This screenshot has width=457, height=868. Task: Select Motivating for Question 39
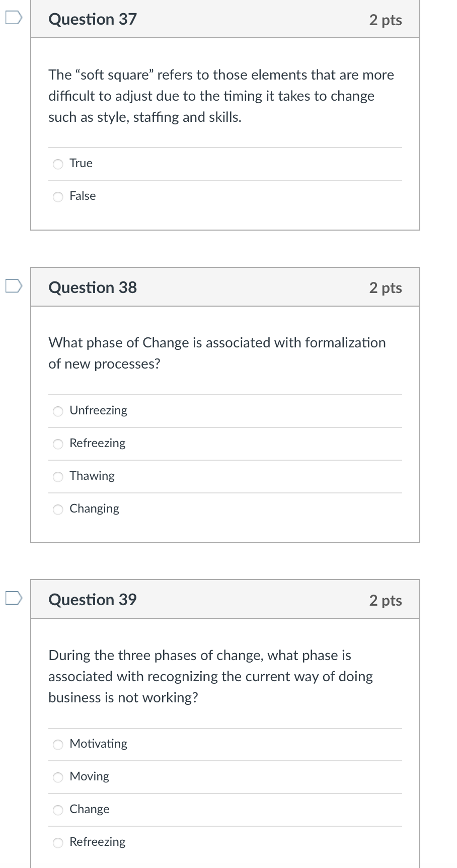pyautogui.click(x=58, y=745)
